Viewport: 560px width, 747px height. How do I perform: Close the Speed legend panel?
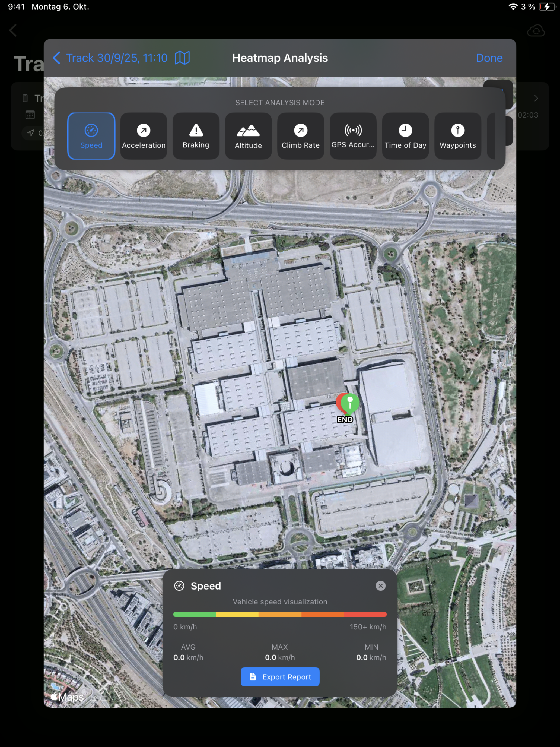tap(380, 585)
